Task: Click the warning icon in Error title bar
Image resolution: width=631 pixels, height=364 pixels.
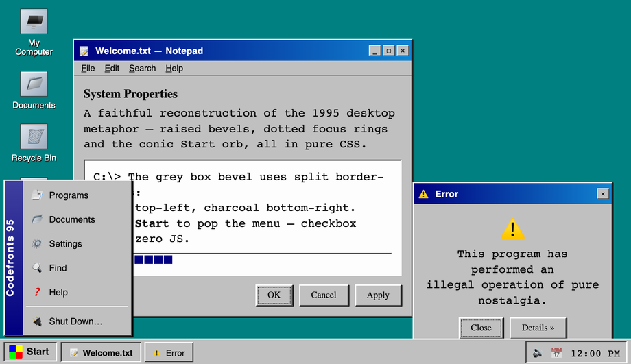Action: pos(423,194)
